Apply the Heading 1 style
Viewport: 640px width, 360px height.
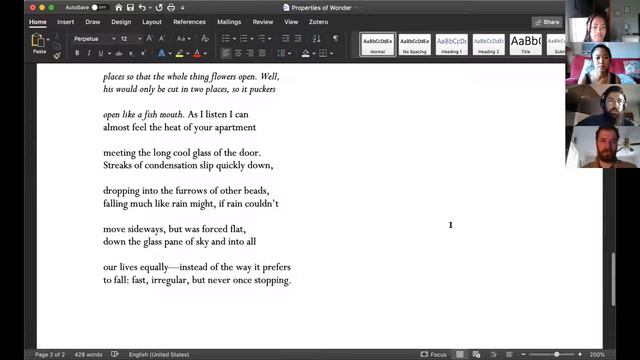point(451,44)
